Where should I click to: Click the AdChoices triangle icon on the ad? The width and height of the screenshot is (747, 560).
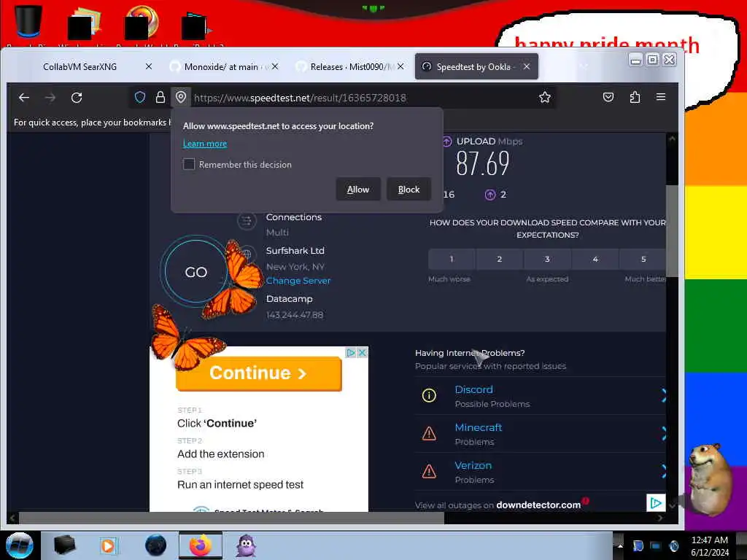tap(351, 352)
